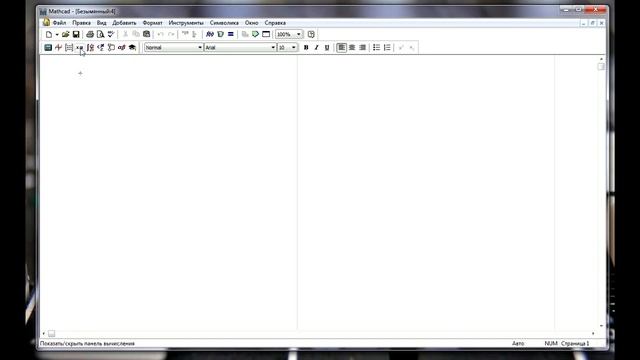Restore the inner document window
This screenshot has height=360, width=640.
tap(593, 23)
